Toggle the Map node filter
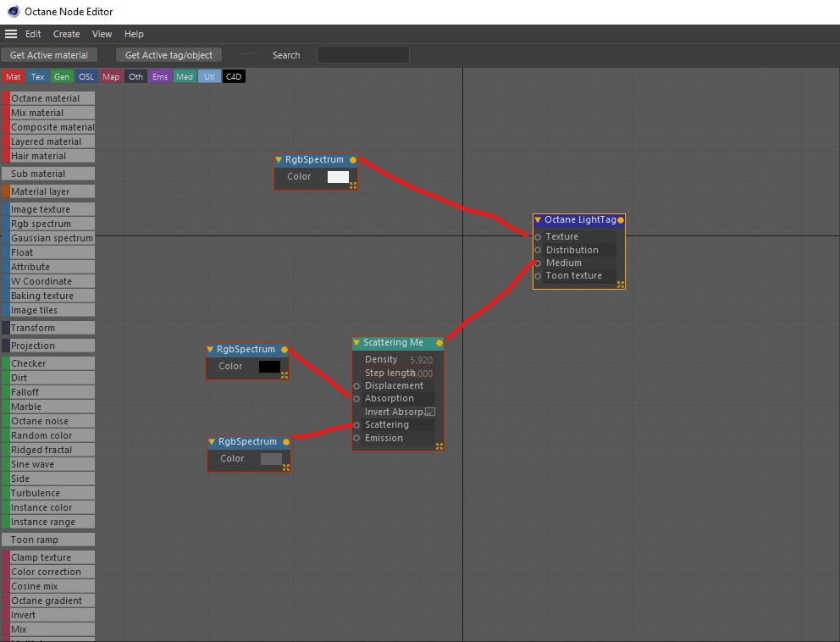 (x=111, y=76)
